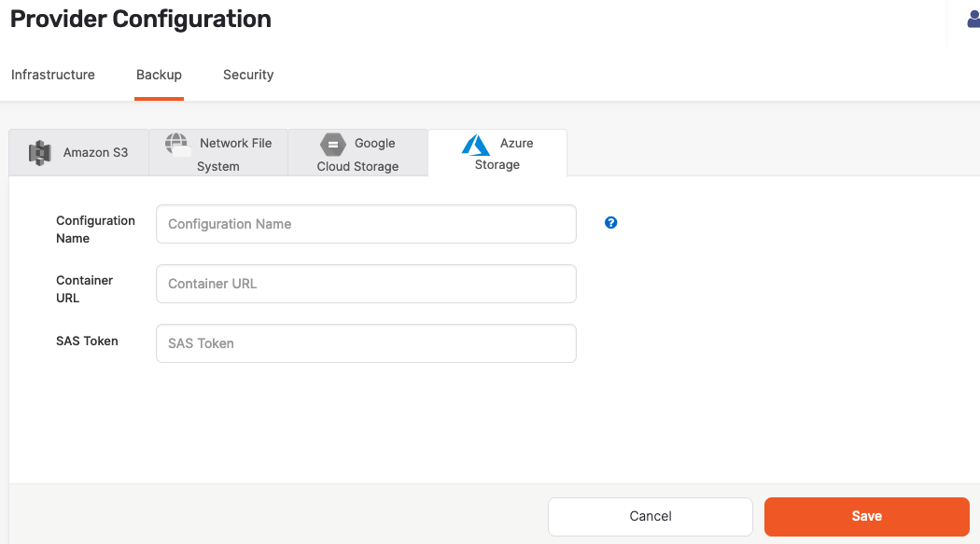
Task: Click the Configuration Name label
Action: [x=95, y=230]
